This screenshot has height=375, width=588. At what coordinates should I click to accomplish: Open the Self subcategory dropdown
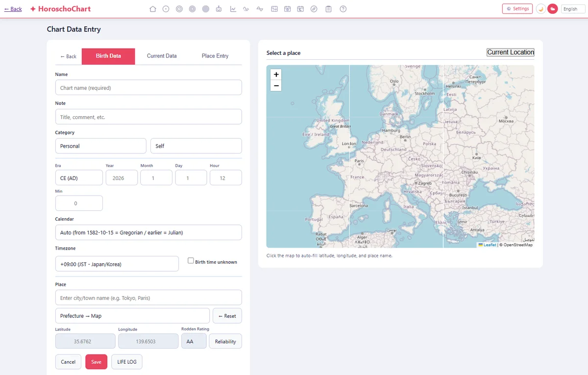point(196,146)
